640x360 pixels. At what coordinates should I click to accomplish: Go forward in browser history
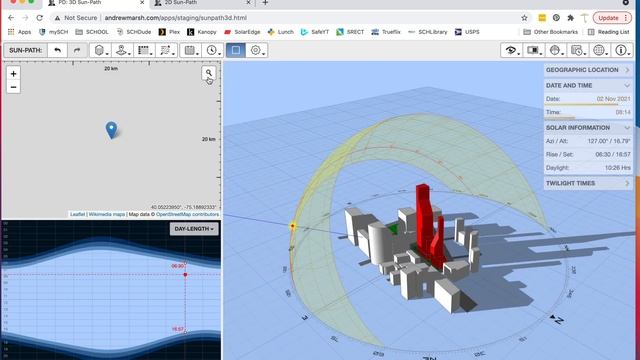coord(25,18)
